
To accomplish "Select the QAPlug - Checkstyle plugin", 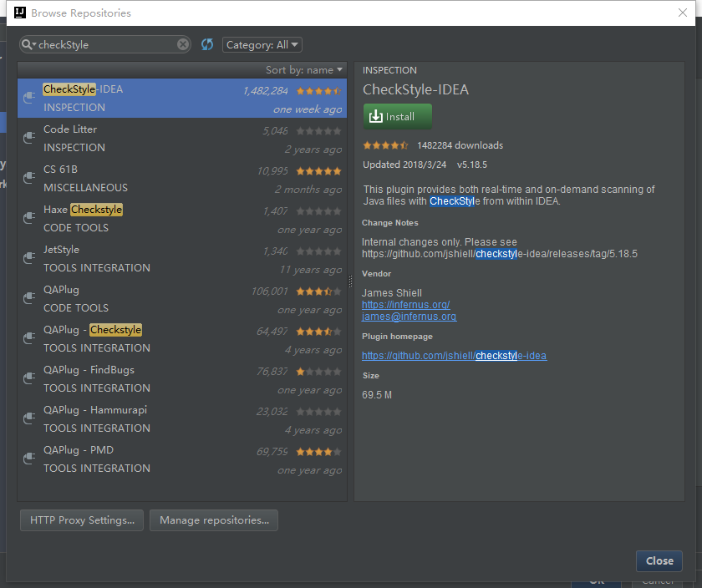I will (x=182, y=339).
